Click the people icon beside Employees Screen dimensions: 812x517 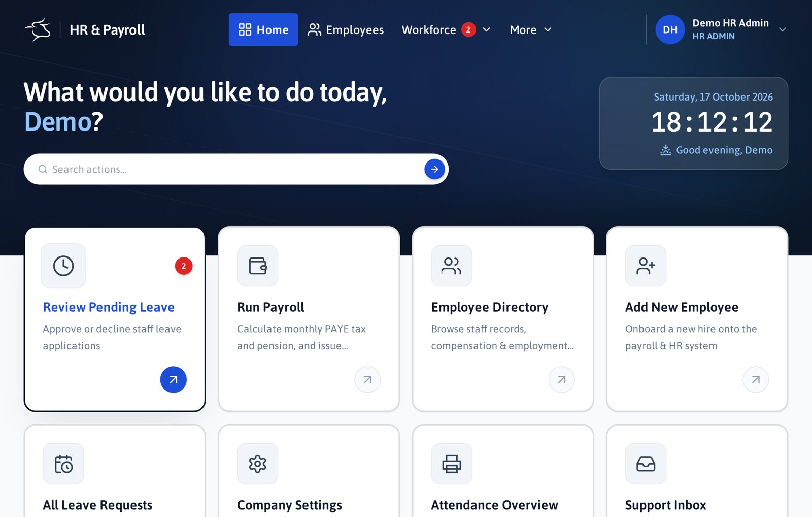(314, 29)
